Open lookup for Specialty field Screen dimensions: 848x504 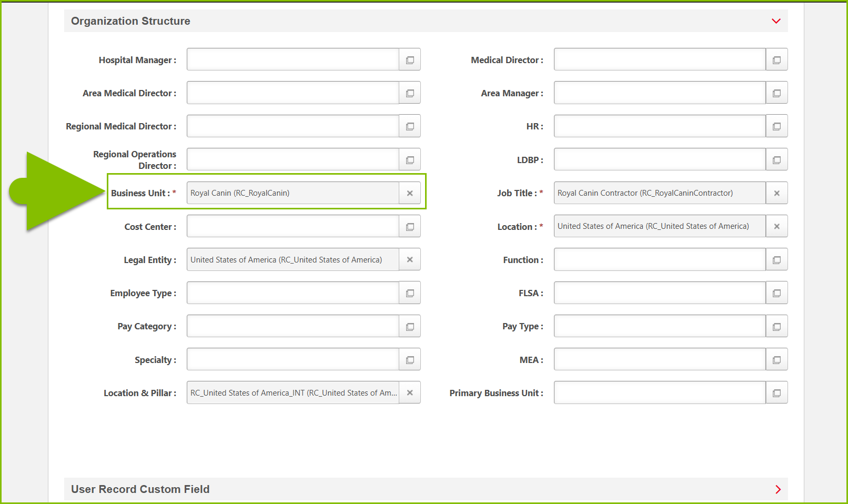(x=410, y=360)
